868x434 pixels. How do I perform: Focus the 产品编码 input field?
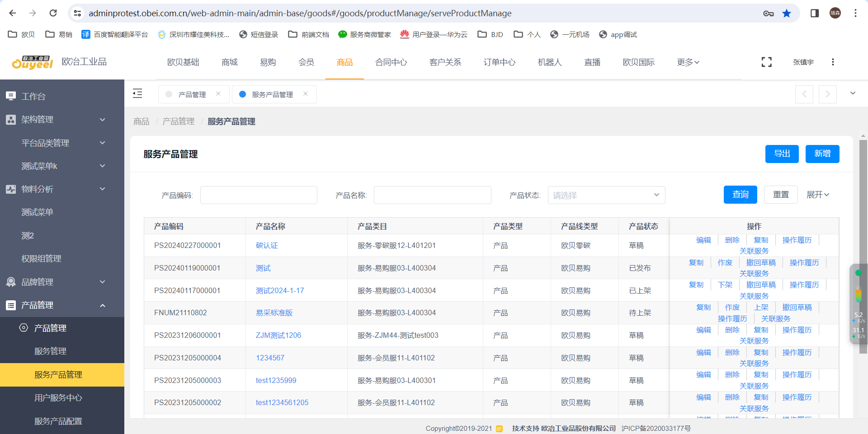click(x=259, y=195)
